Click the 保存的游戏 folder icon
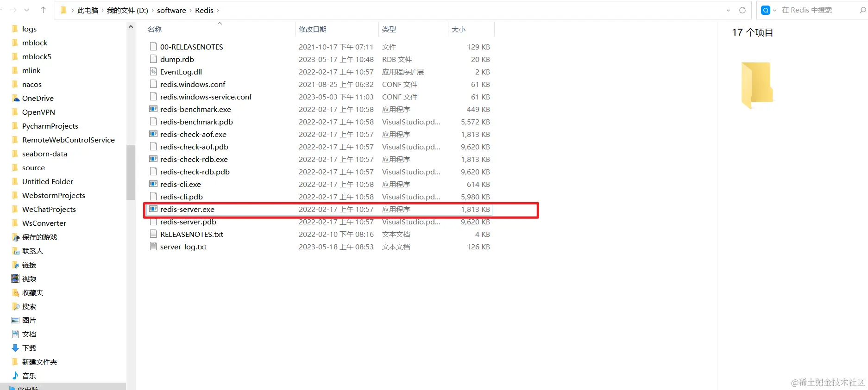 (16, 237)
